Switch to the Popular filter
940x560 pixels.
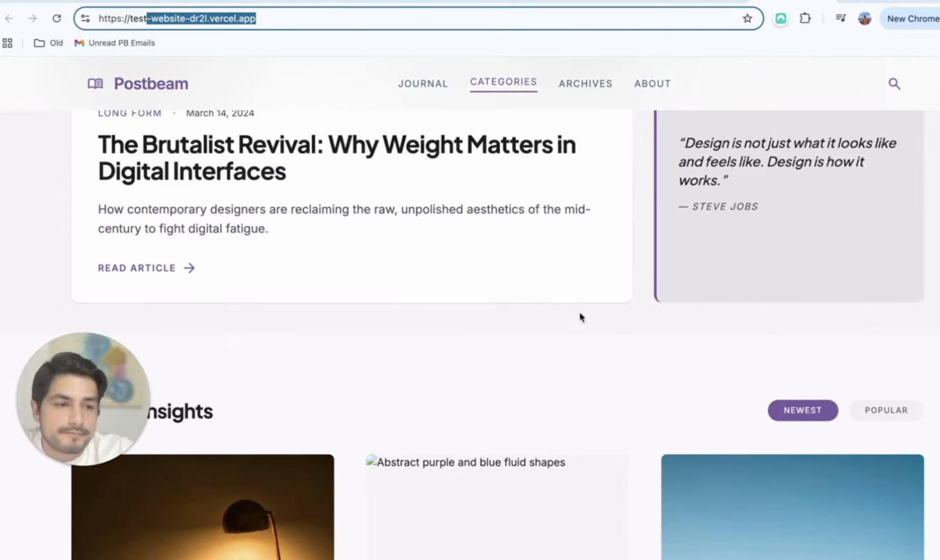[x=886, y=410]
